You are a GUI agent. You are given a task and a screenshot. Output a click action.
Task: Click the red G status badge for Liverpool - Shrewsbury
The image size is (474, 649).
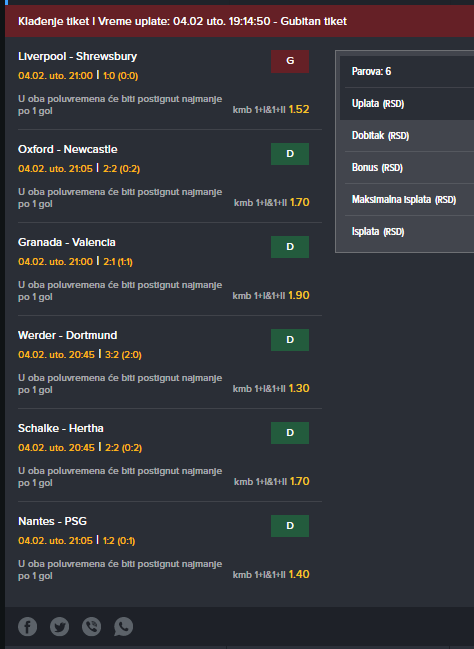click(290, 61)
